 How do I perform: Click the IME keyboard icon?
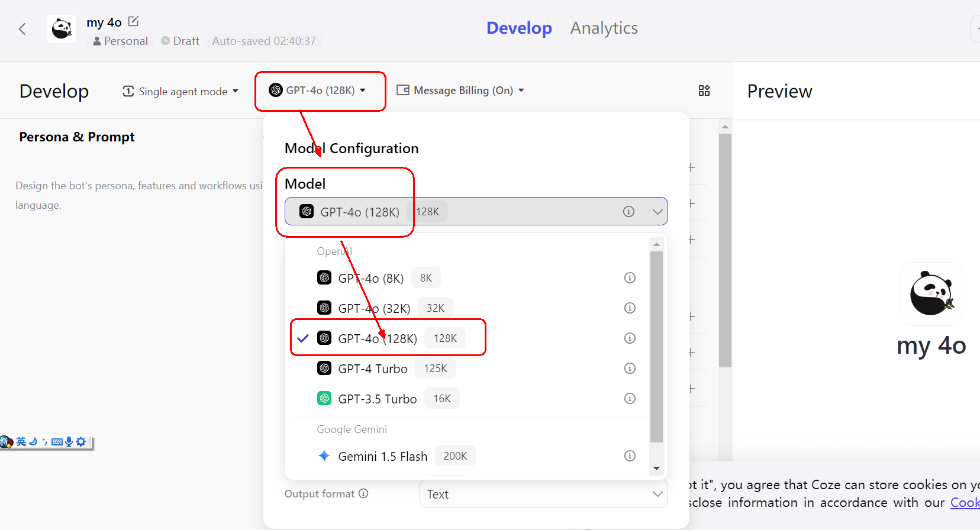click(x=57, y=442)
